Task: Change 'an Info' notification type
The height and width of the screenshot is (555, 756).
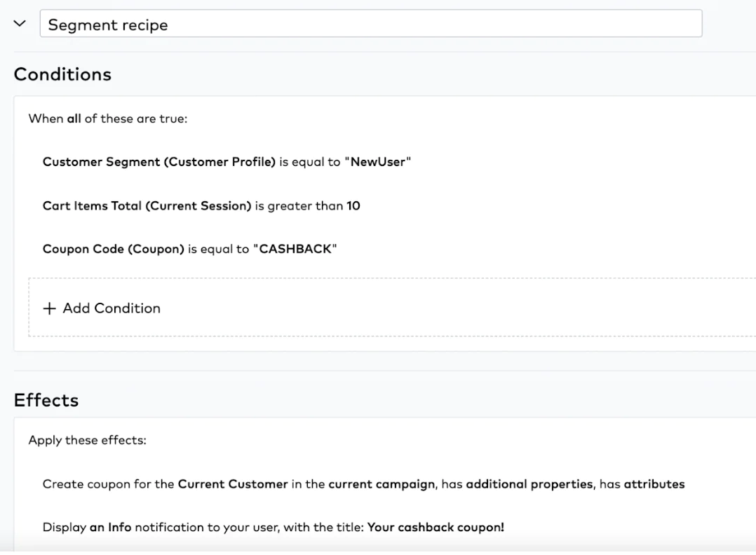Action: pyautogui.click(x=110, y=528)
